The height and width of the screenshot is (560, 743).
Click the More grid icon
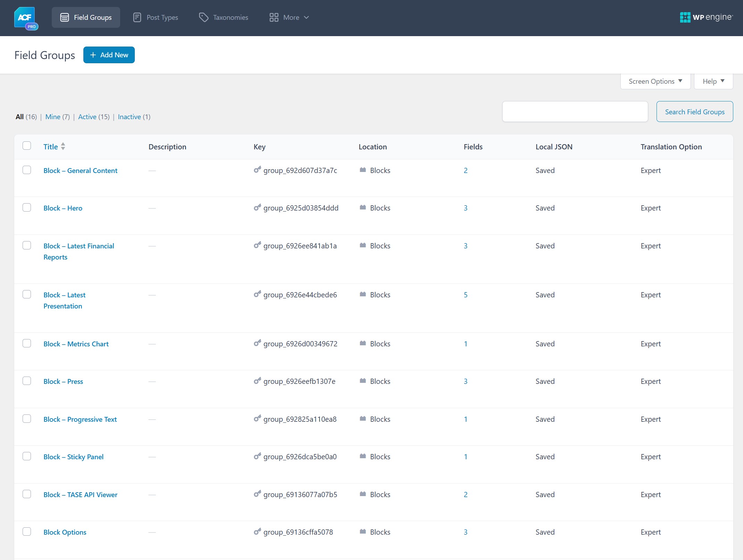point(274,17)
